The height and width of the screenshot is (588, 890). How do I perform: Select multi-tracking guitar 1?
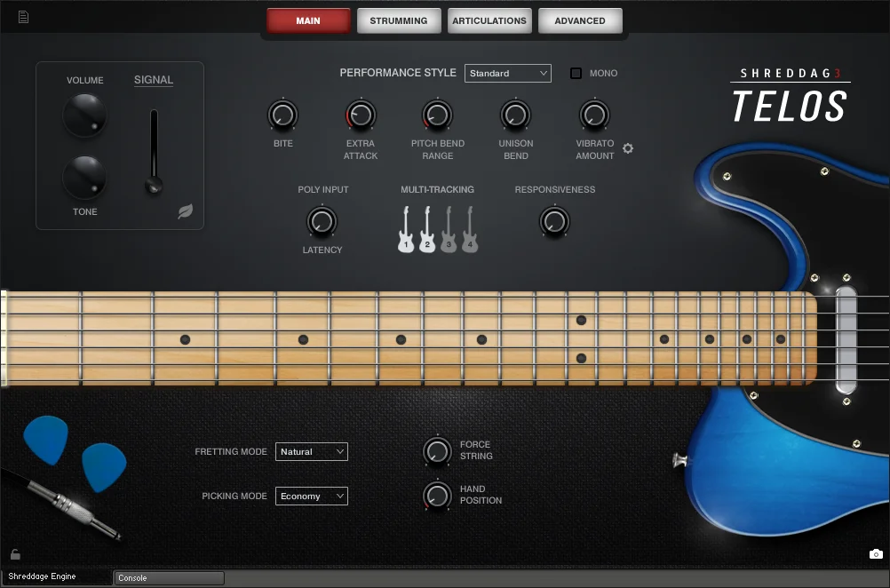406,229
